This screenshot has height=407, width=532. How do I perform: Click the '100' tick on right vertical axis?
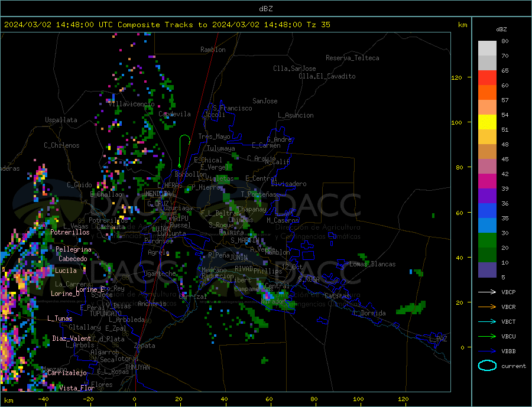[x=457, y=122]
